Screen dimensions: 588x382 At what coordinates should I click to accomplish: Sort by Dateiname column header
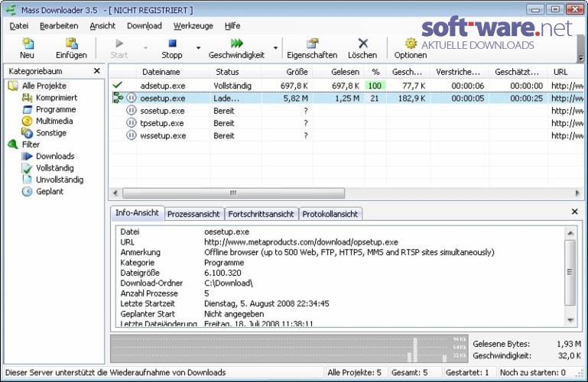point(173,72)
